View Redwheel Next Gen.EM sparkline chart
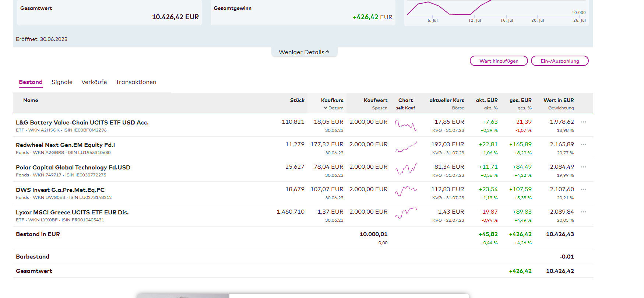The height and width of the screenshot is (298, 644). (405, 148)
